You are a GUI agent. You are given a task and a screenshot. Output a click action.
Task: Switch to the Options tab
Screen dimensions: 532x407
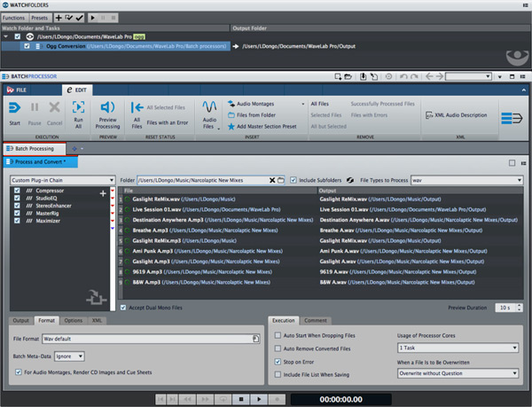pyautogui.click(x=74, y=320)
